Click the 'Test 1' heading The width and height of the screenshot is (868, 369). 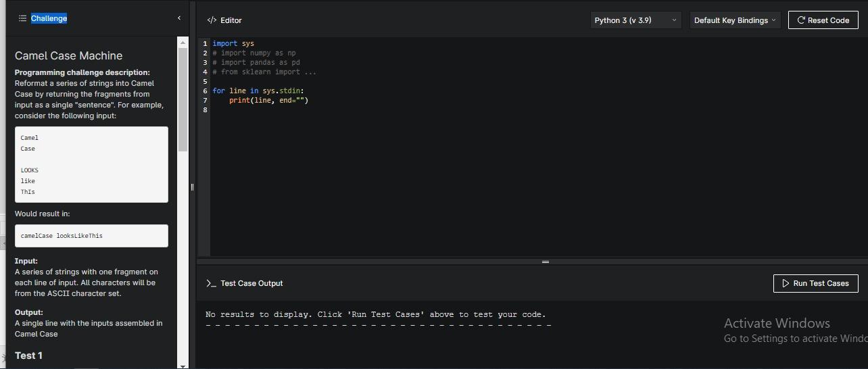click(28, 355)
